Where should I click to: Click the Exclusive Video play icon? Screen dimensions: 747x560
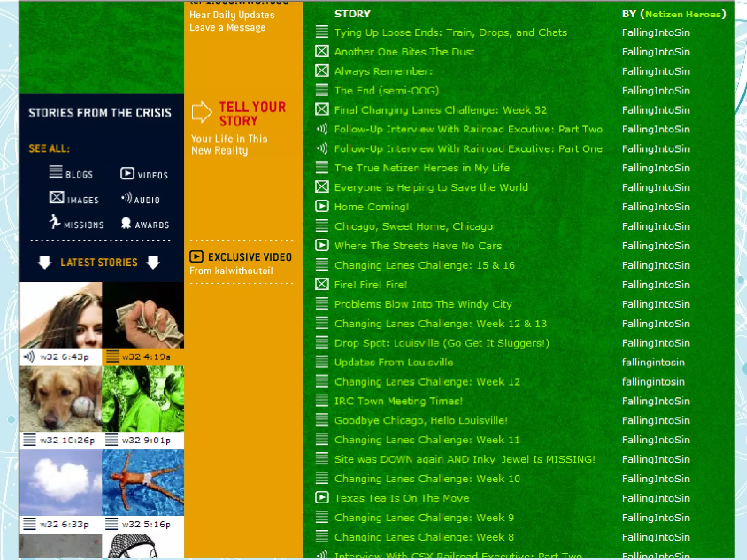[196, 257]
